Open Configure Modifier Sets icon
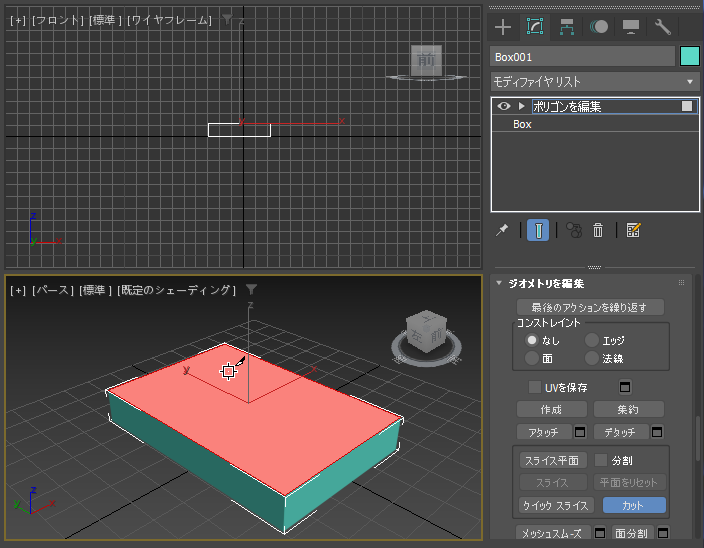The width and height of the screenshot is (704, 548). coord(634,230)
